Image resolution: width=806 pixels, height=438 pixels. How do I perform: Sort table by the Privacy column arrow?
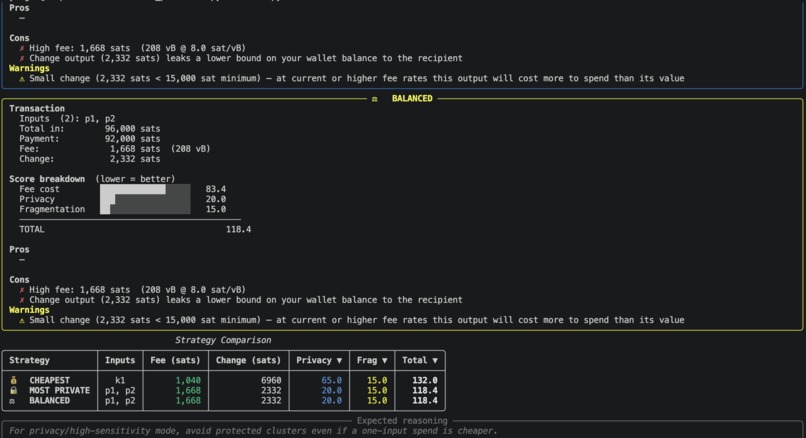[x=339, y=360]
